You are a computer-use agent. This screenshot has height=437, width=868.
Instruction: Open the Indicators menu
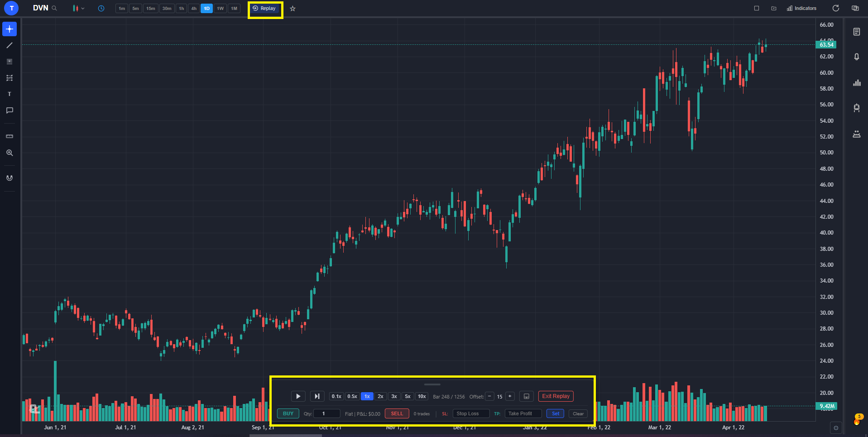coord(801,8)
